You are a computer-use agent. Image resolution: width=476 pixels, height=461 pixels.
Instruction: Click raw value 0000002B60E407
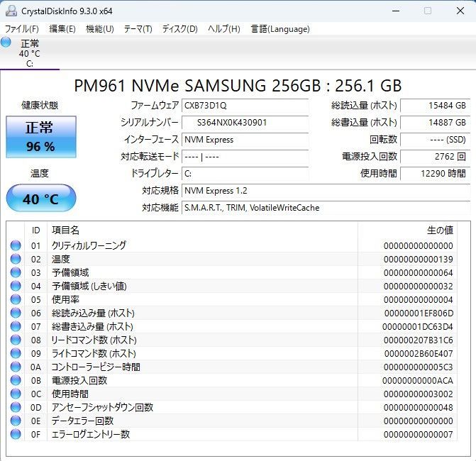coord(419,354)
